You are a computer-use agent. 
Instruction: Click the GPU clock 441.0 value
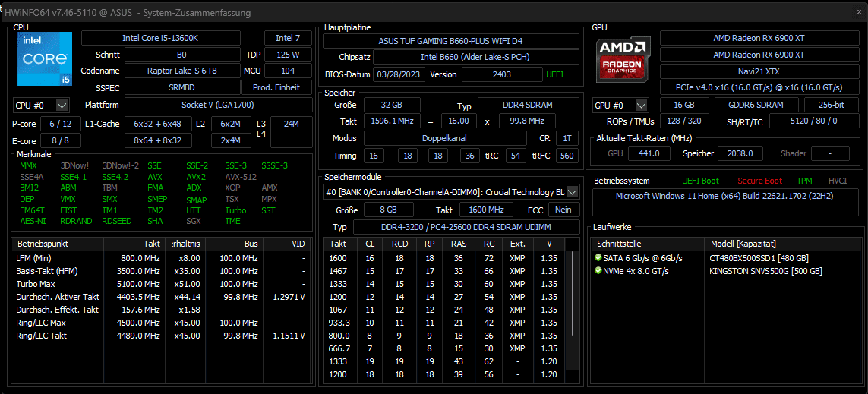(x=649, y=154)
